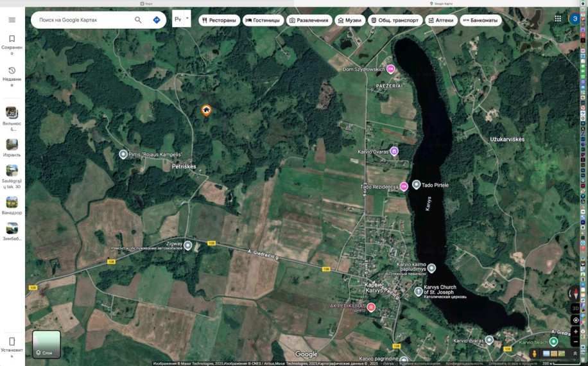Screen dimensions: 588x366
Task: Open directions with the blue route icon
Action: coord(157,20)
